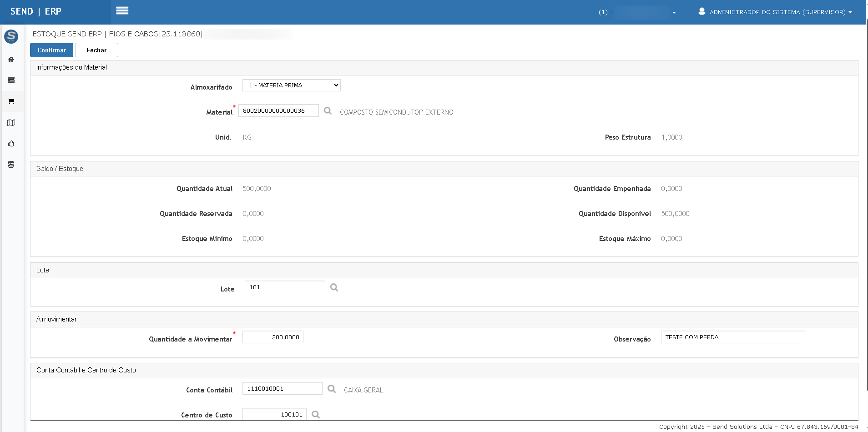
Task: Click the Centro de Custo lookup icon
Action: 316,415
